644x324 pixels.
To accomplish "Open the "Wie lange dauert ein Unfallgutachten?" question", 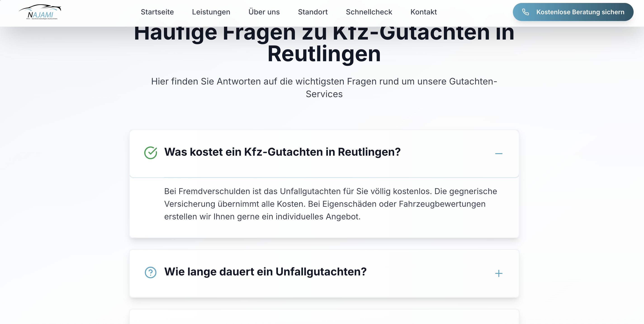I will pyautogui.click(x=265, y=272).
